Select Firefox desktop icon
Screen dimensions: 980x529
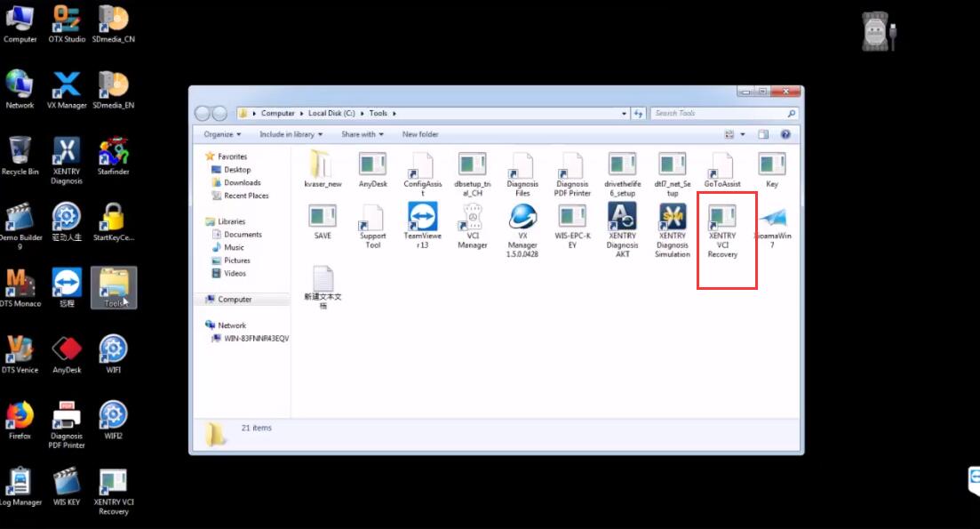tap(20, 421)
